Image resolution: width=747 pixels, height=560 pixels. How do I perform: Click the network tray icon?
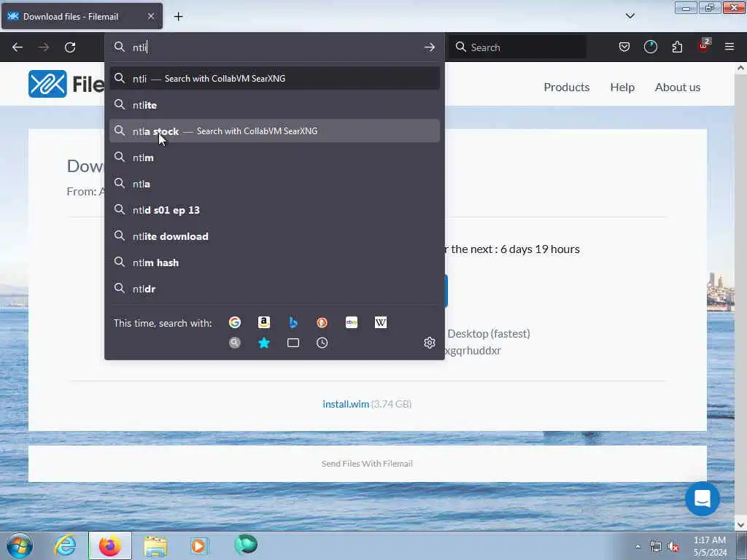pyautogui.click(x=656, y=547)
